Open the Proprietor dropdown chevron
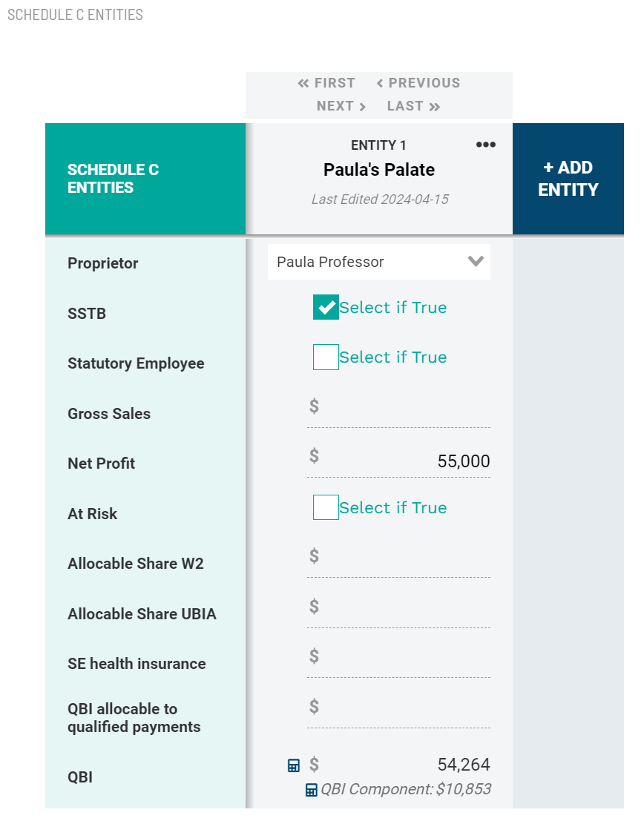Image resolution: width=644 pixels, height=824 pixels. [476, 261]
